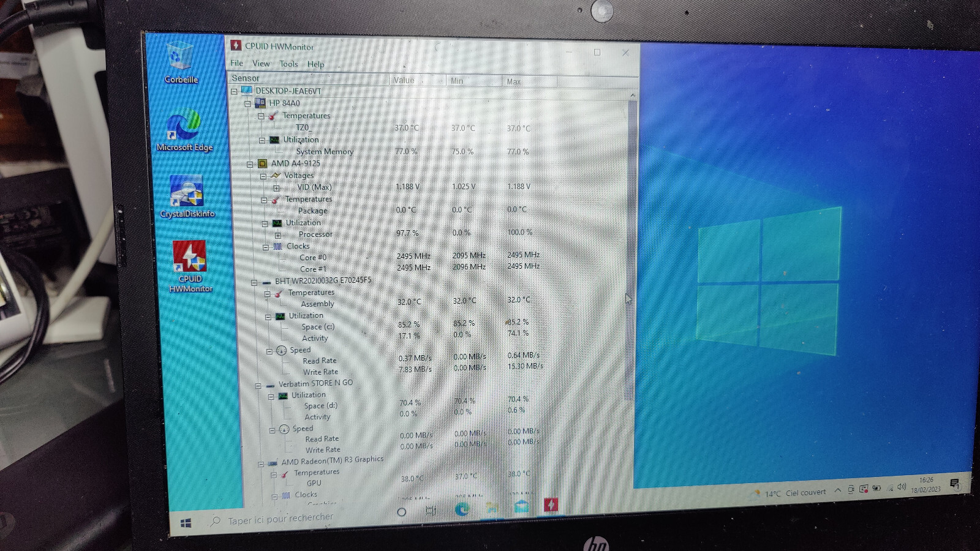The image size is (980, 551).
Task: Open the notification center icon
Action: (x=954, y=484)
